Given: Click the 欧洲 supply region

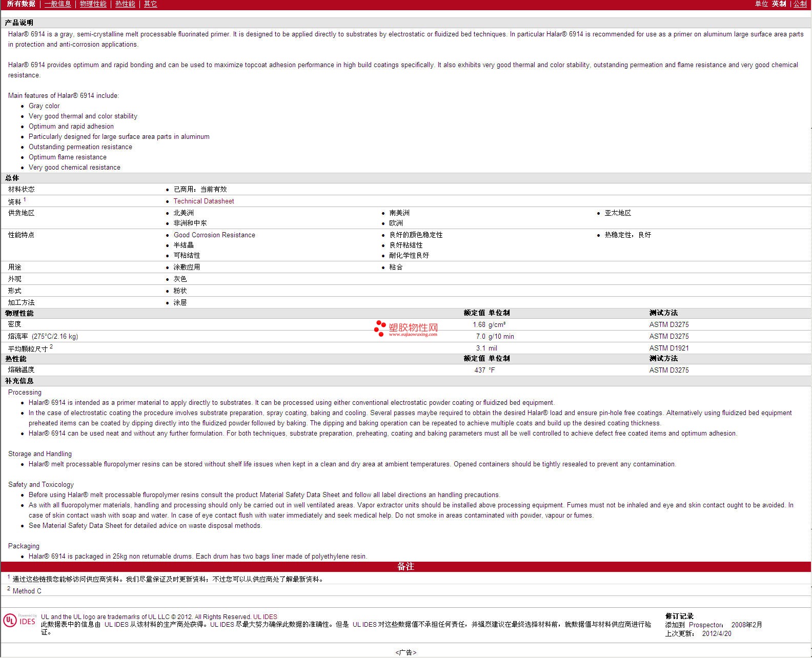Looking at the screenshot, I should coord(396,223).
